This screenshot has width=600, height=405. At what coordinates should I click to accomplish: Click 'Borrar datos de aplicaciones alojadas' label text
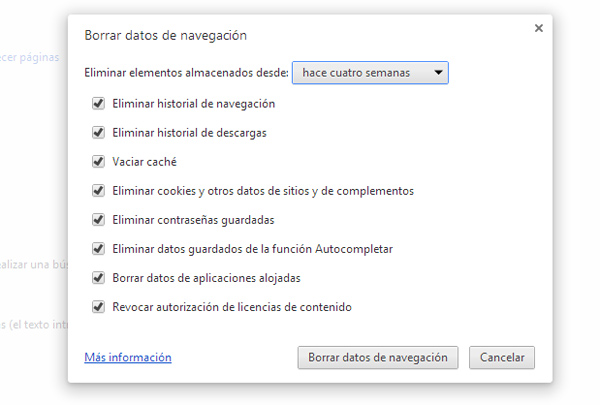tap(207, 277)
